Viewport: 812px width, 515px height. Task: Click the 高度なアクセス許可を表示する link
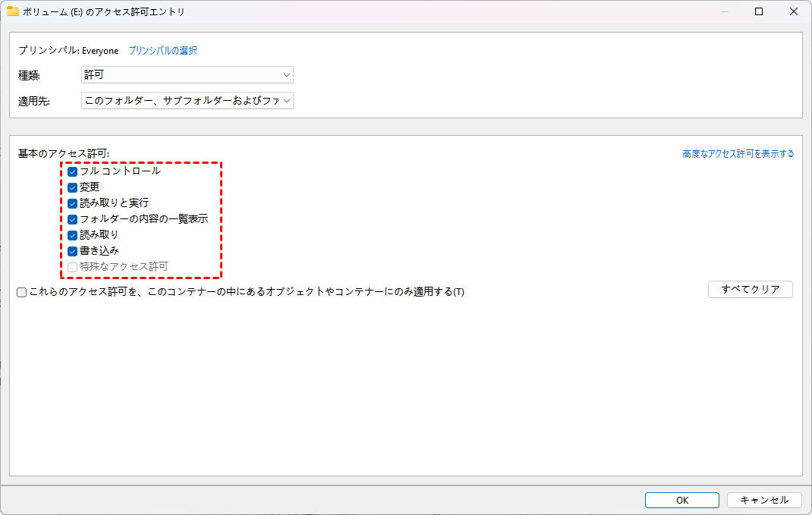coord(738,153)
